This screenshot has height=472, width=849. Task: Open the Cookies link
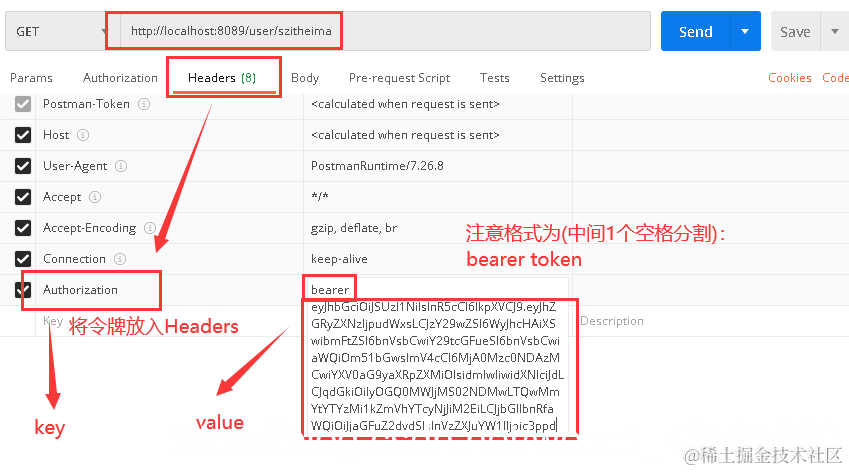(789, 78)
